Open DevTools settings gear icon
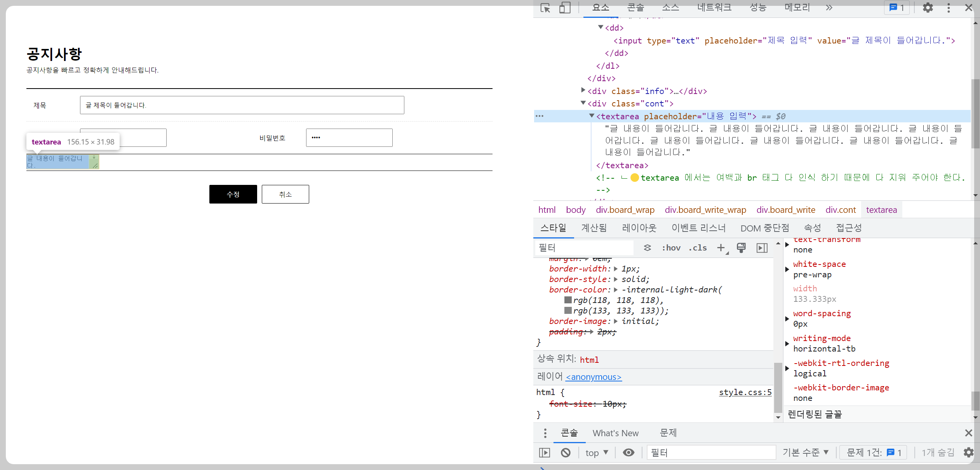 (x=928, y=8)
